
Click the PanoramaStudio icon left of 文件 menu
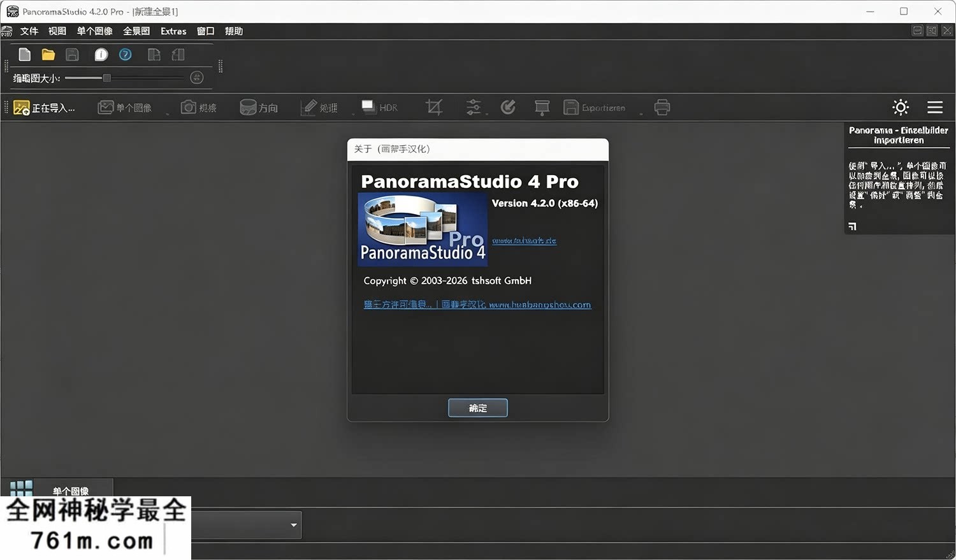pos(7,31)
